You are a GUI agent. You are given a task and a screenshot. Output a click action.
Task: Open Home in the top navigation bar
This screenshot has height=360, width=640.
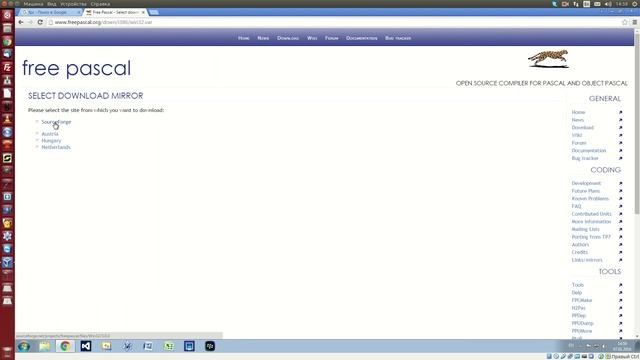(x=244, y=38)
